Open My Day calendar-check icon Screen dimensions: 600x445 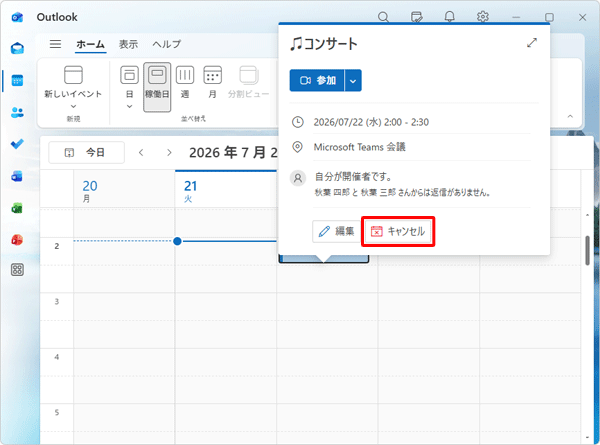coord(416,17)
